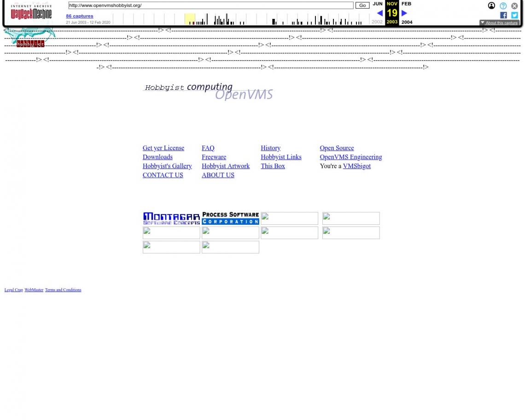Viewport: 525px width, 420px height.
Task: Click the Hobbyist computing OpenVMS header image
Action: 208,92
